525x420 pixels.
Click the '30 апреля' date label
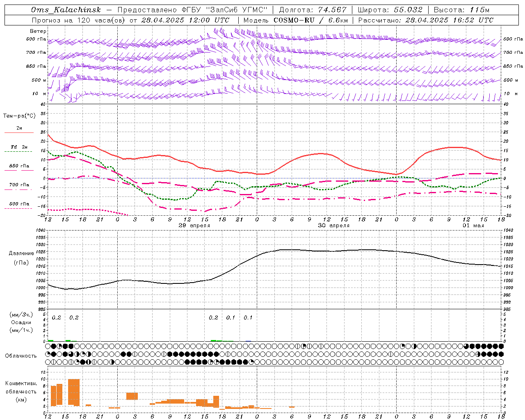[334, 226]
